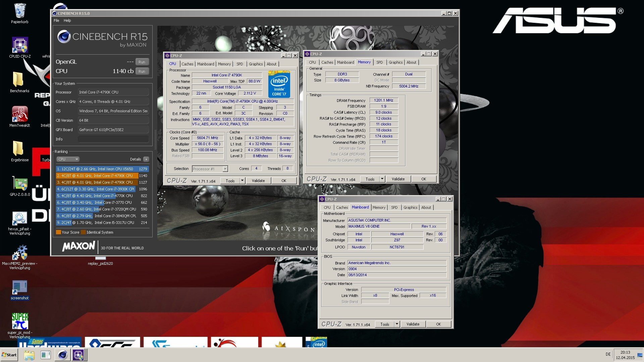Open the Ranking CPU dropdown
The height and width of the screenshot is (362, 644).
68,159
